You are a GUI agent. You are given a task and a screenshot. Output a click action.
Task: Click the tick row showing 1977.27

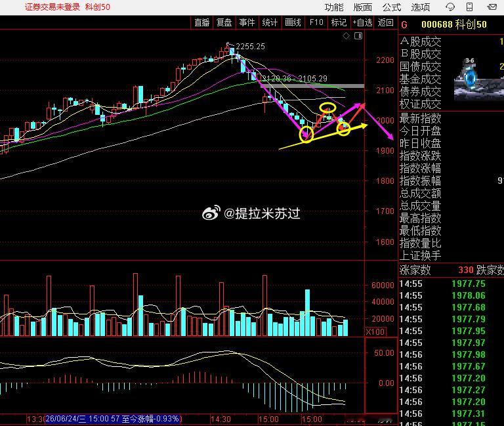tap(451, 390)
